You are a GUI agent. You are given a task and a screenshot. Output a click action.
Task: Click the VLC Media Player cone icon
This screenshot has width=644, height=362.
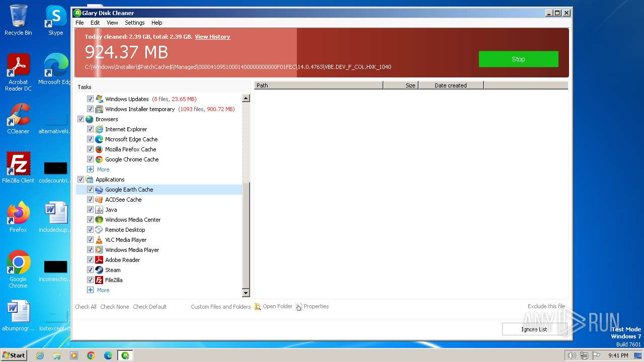(99, 240)
